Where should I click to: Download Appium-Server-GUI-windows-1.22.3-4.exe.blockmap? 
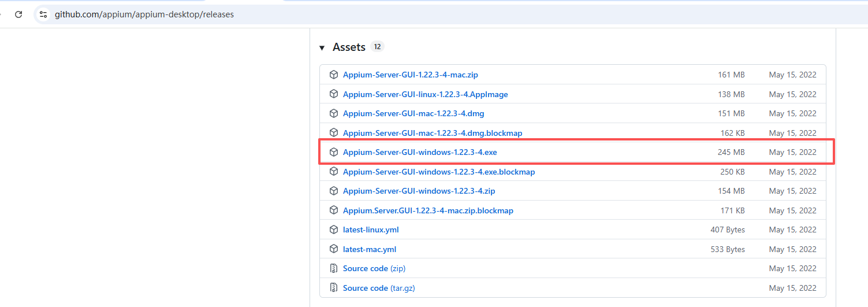coord(439,172)
